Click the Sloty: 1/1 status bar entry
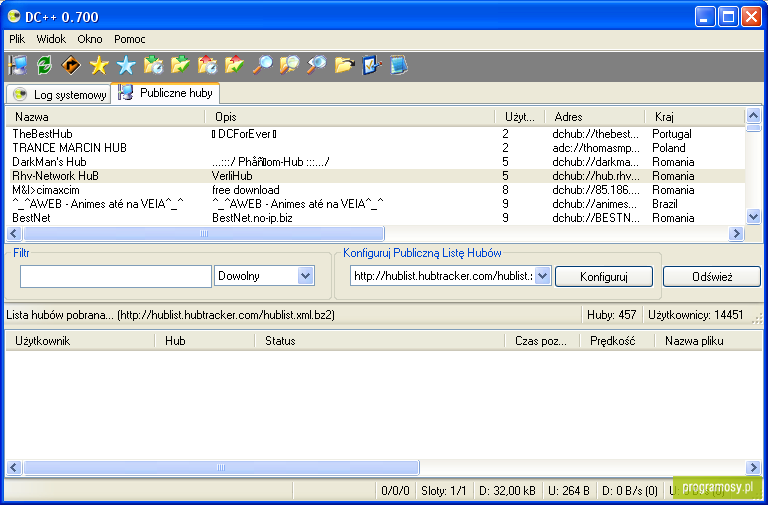This screenshot has width=768, height=505. pos(444,490)
